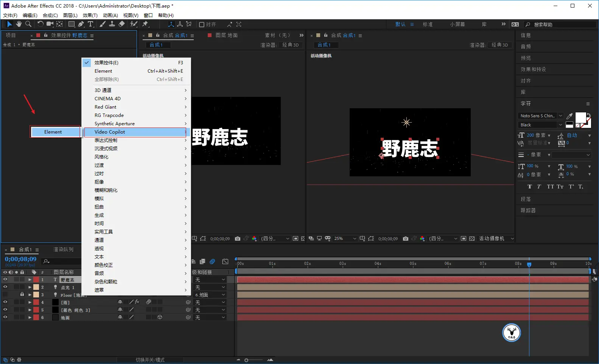Select the Selection arrow tool

(x=9, y=24)
